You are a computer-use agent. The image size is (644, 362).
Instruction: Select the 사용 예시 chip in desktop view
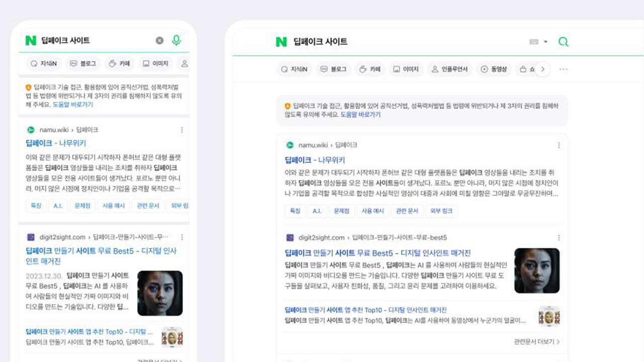[373, 211]
